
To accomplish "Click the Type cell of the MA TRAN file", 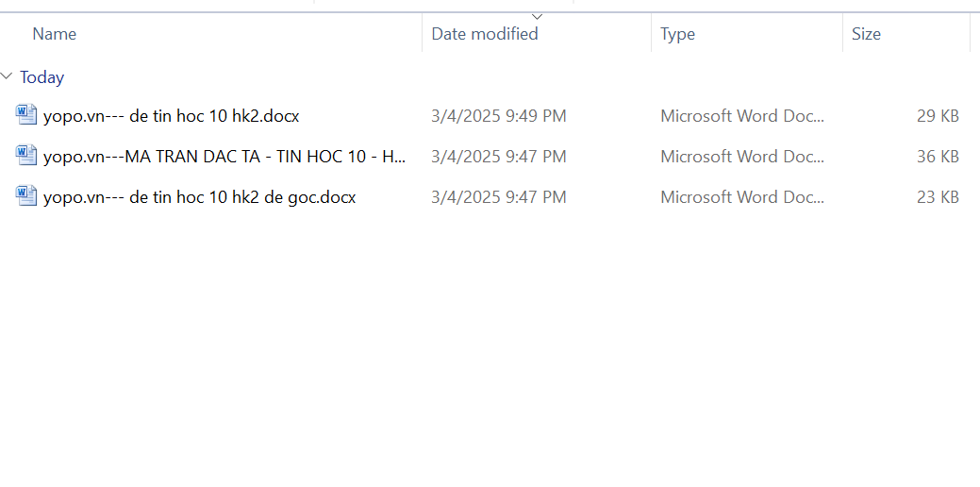I will [742, 157].
